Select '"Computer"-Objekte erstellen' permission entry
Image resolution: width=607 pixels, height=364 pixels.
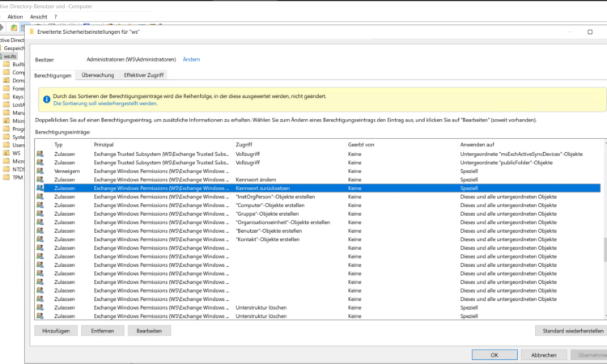(318, 205)
